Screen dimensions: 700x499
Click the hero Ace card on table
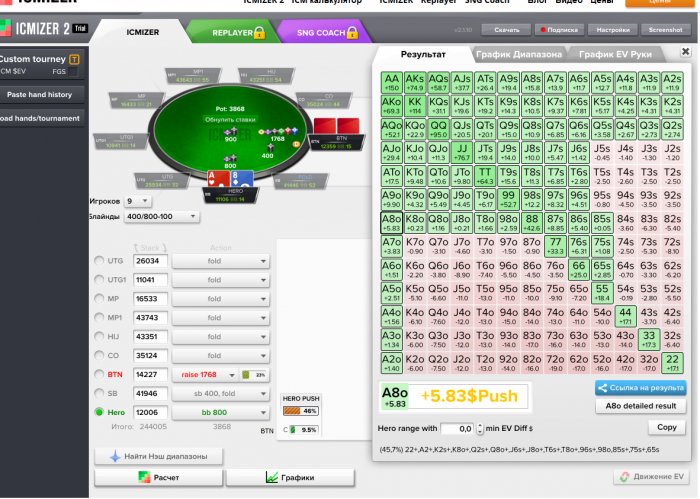[218, 179]
